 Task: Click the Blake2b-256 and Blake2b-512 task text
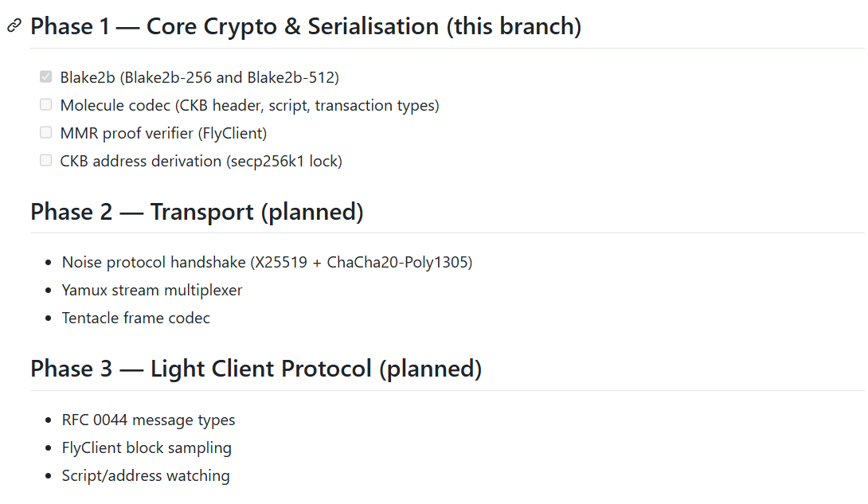(x=199, y=77)
